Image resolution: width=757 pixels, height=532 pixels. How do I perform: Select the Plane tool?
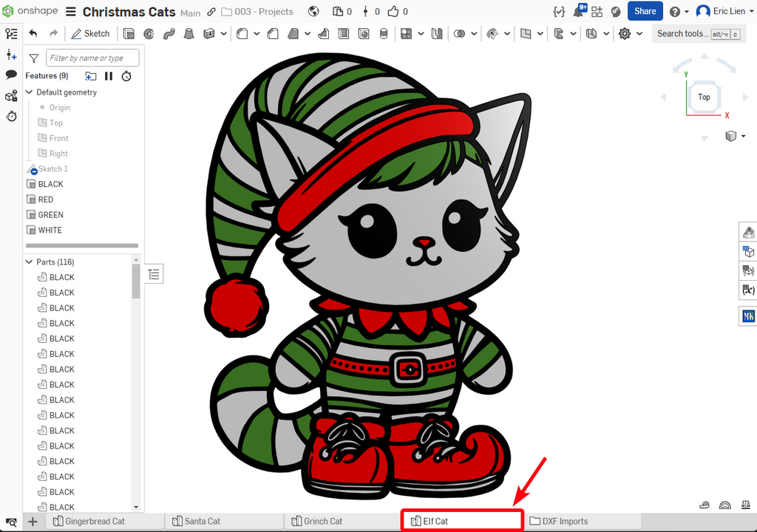pyautogui.click(x=526, y=34)
